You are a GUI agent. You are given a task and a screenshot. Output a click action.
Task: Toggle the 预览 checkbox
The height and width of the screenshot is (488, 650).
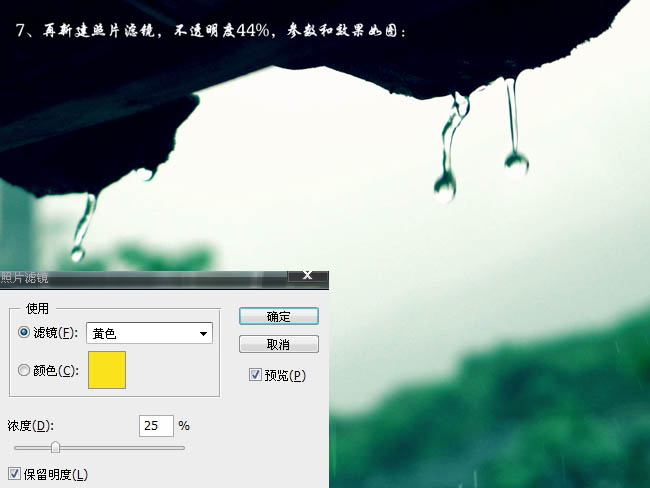coord(256,376)
